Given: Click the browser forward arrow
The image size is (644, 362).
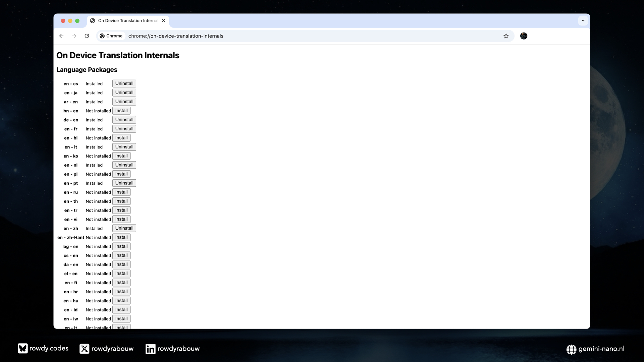Looking at the screenshot, I should (x=74, y=36).
